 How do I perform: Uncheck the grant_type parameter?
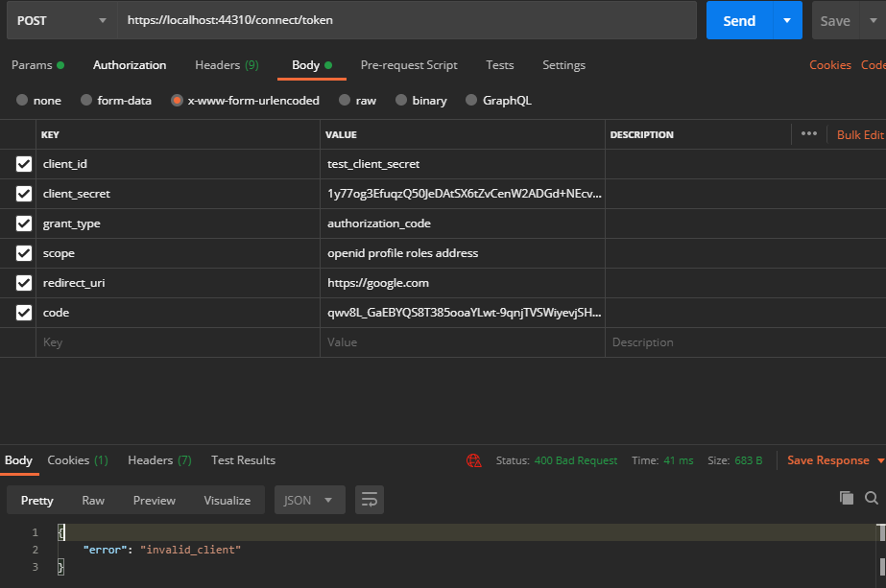point(23,223)
